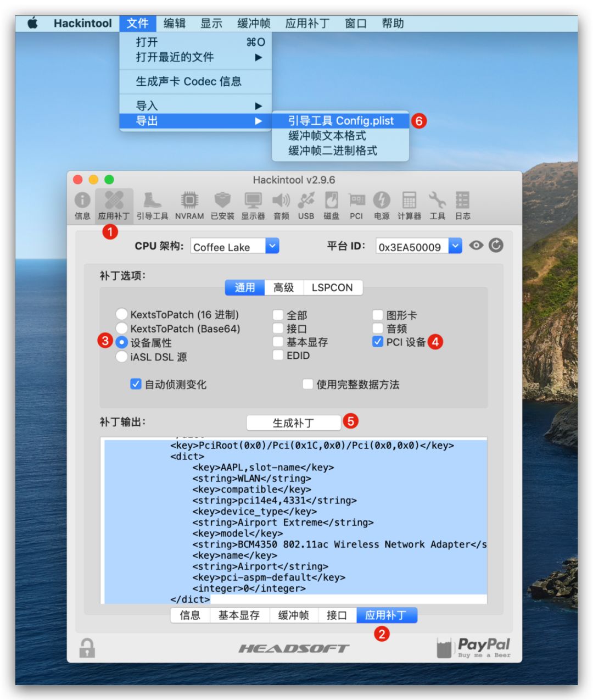This screenshot has width=593, height=700.
Task: Enable 使用完整数据方法 checkbox
Action: [x=307, y=384]
